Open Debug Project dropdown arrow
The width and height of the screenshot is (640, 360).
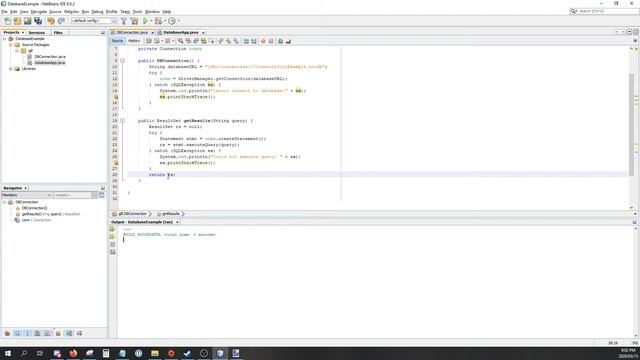tap(164, 21)
